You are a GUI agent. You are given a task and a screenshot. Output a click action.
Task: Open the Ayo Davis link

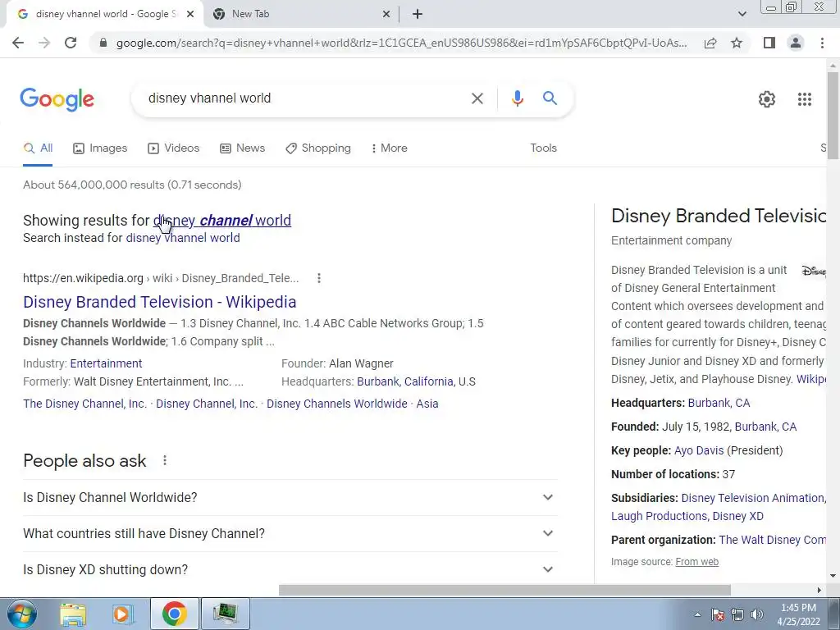click(x=699, y=450)
